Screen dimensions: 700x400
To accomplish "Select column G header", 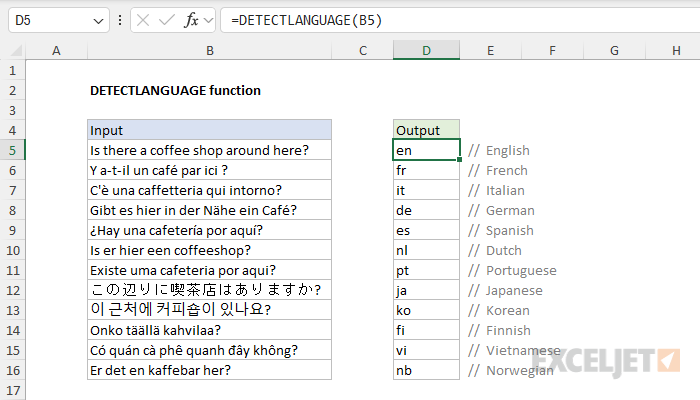I will [x=614, y=50].
